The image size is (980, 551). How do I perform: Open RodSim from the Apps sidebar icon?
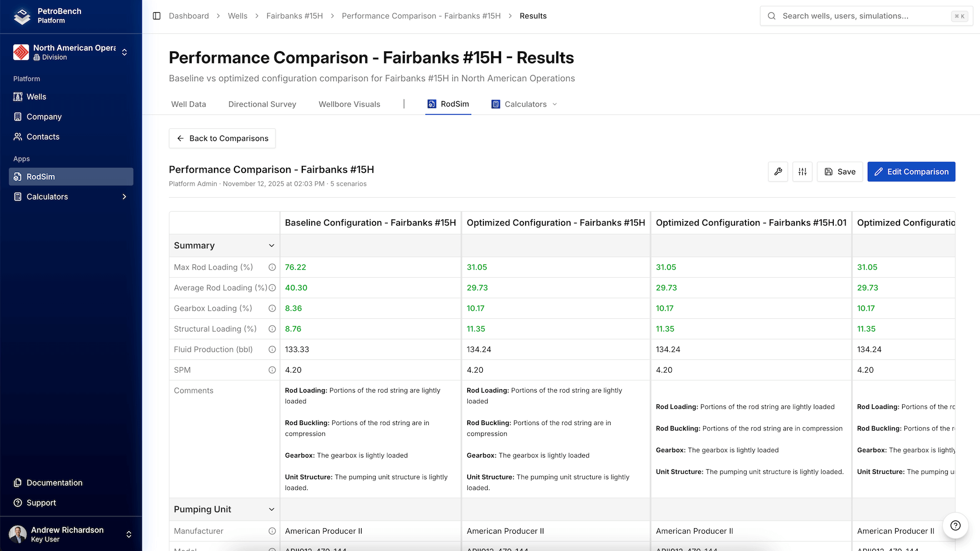tap(17, 177)
